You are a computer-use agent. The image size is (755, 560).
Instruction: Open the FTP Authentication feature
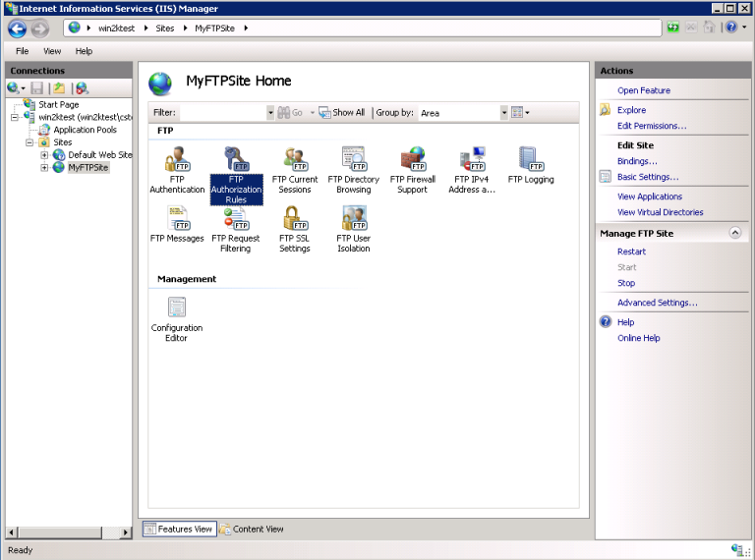point(177,170)
